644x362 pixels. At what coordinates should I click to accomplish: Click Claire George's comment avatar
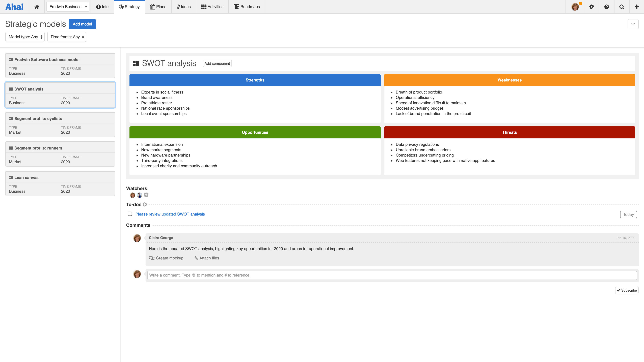[137, 238]
